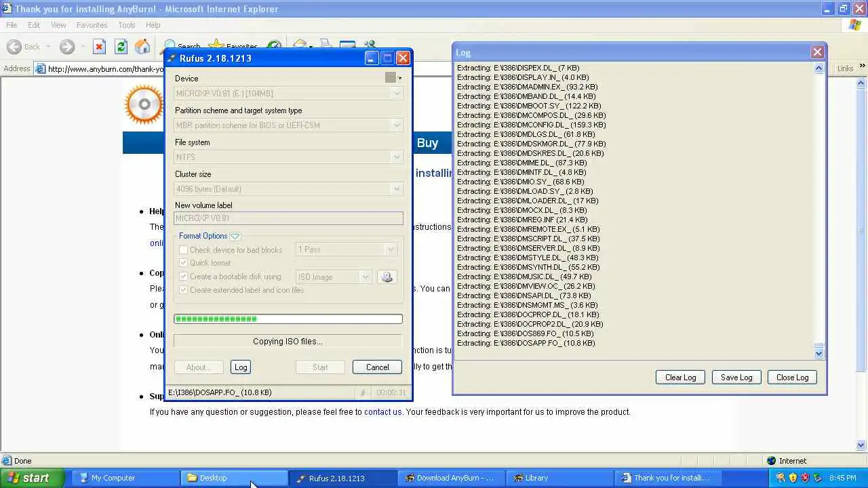Collapse the Format Options expander arrow
Image resolution: width=868 pixels, height=488 pixels.
point(235,236)
